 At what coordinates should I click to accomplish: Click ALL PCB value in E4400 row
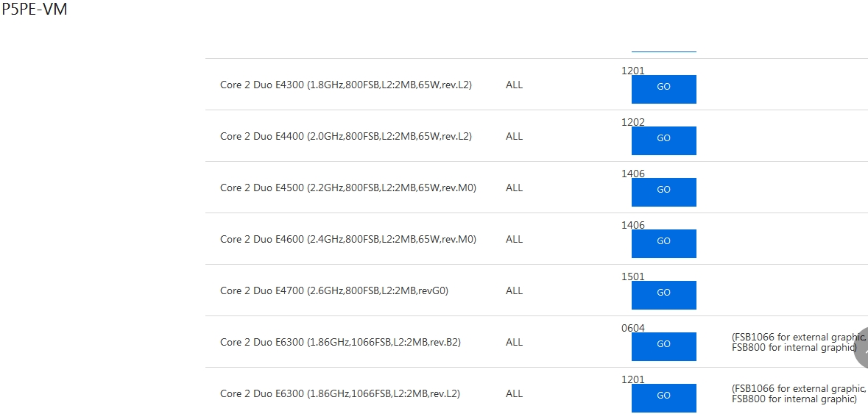coord(515,137)
